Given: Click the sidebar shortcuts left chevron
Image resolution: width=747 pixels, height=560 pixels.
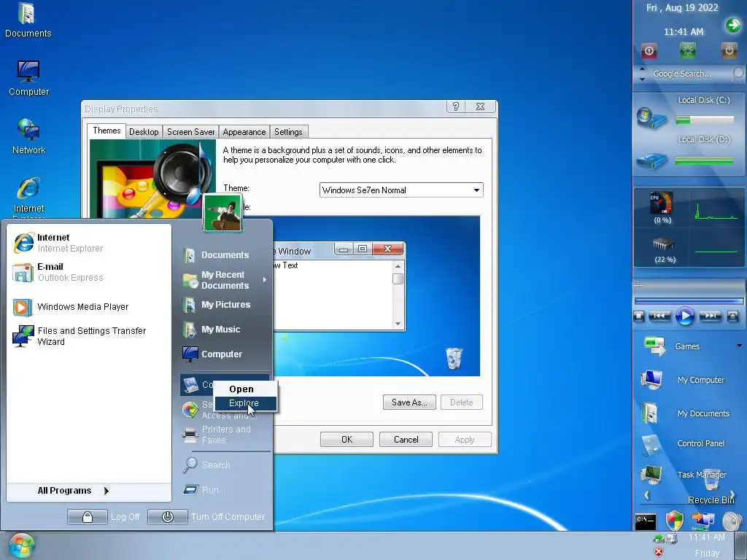Looking at the screenshot, I should click(646, 495).
